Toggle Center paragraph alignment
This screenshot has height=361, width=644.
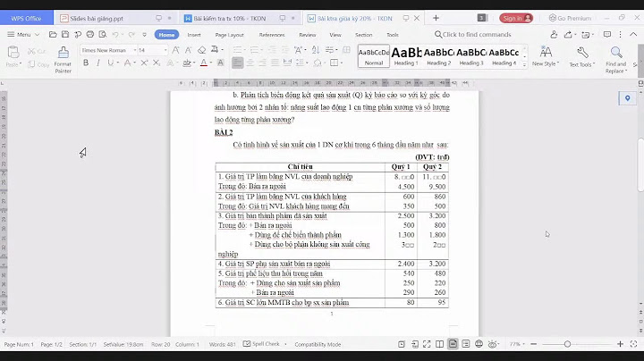pyautogui.click(x=250, y=63)
